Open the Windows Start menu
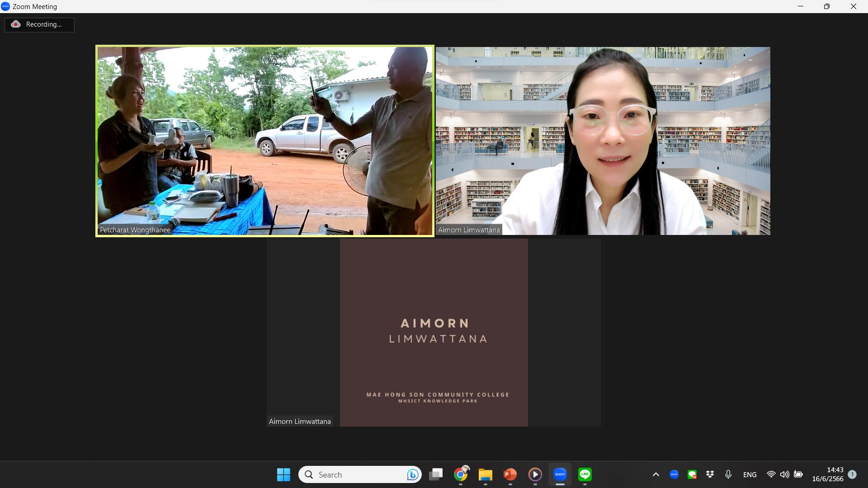 point(283,474)
